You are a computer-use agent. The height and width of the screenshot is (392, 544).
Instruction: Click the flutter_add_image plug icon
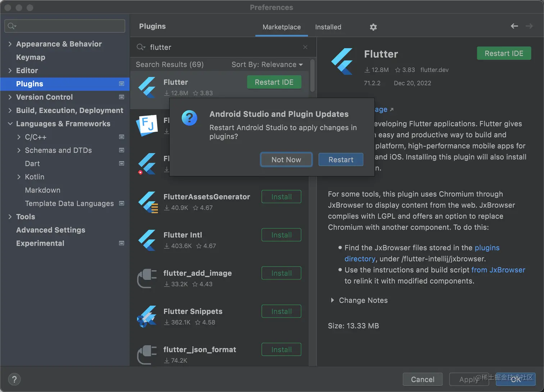click(x=147, y=278)
